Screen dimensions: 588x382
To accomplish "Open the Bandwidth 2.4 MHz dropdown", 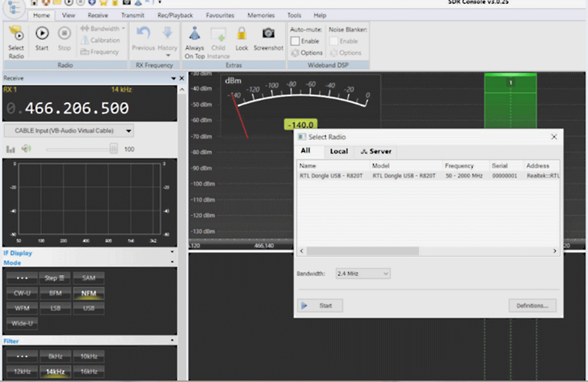I will pyautogui.click(x=363, y=273).
